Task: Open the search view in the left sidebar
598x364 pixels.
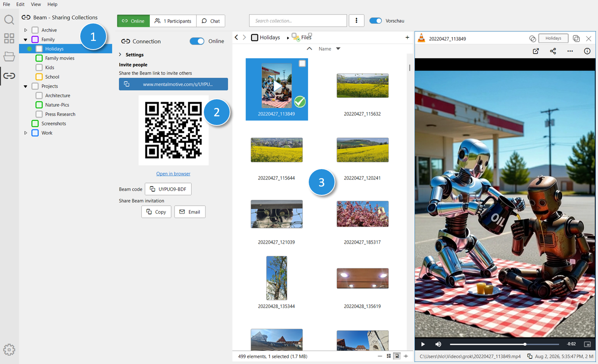Action: 9,19
